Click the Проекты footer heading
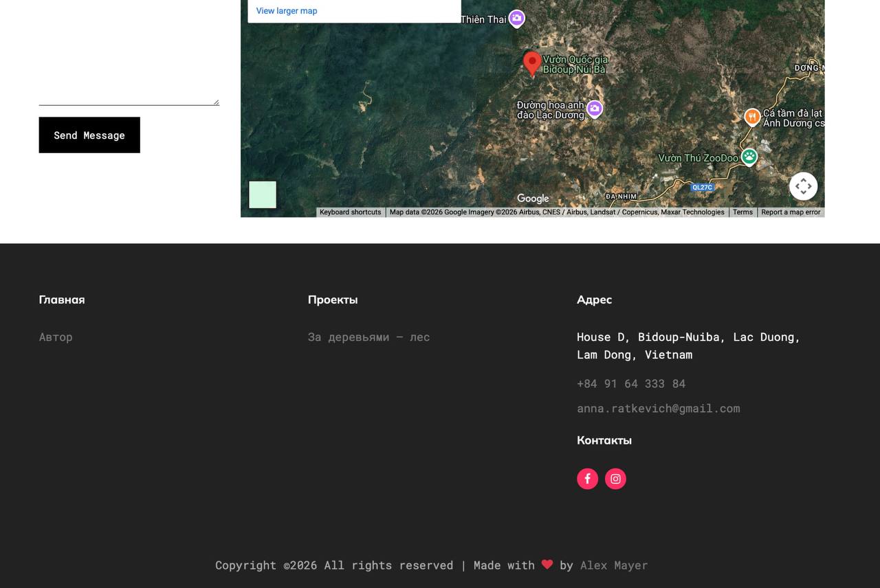Image resolution: width=880 pixels, height=588 pixels. (x=333, y=299)
